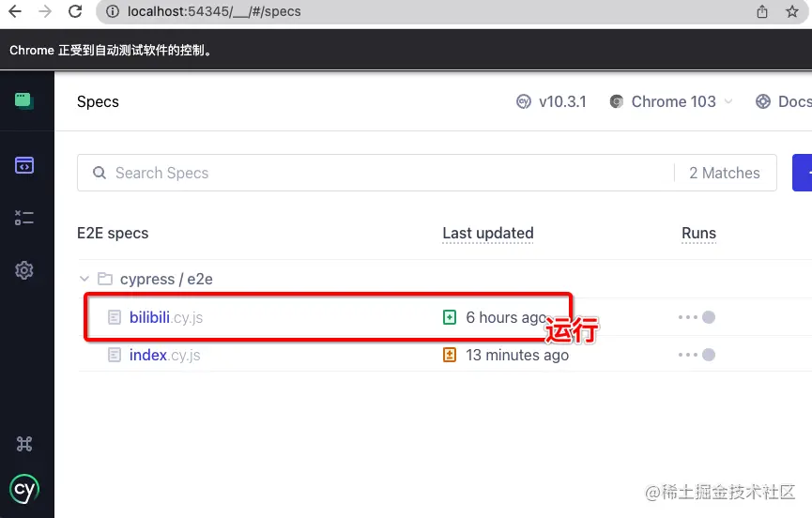Bookmark this page with the star icon
The height and width of the screenshot is (518, 812).
[x=791, y=11]
